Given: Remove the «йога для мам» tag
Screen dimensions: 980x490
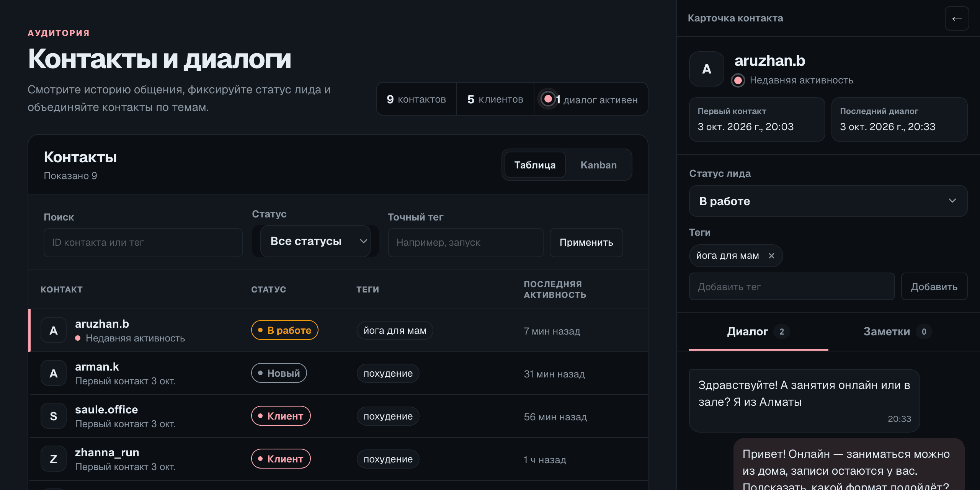Looking at the screenshot, I should (771, 256).
